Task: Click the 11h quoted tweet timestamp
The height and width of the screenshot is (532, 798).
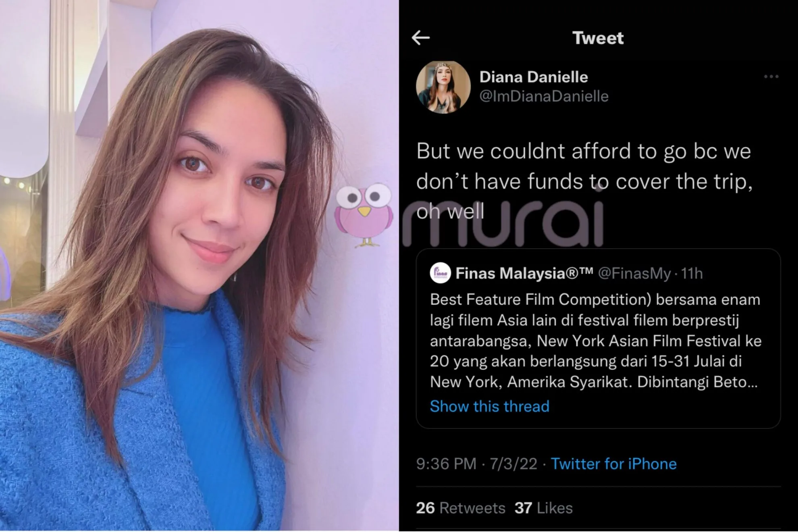Action: pos(692,273)
